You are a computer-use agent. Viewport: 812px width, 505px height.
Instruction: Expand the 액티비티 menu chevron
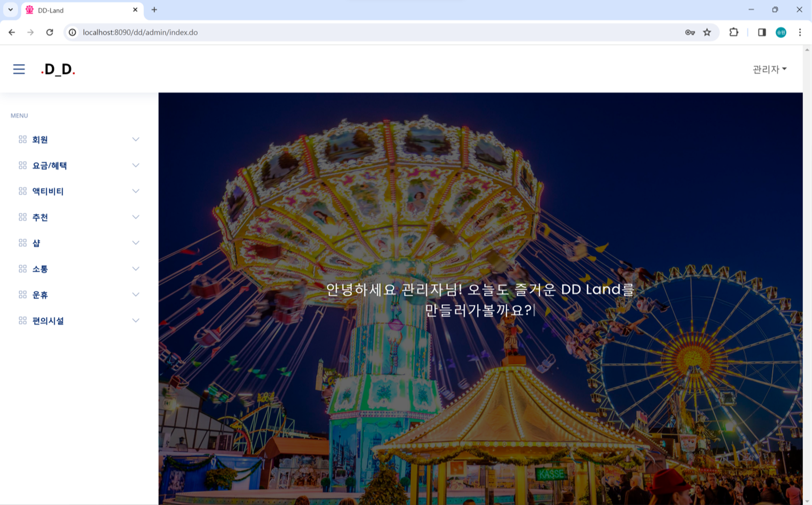pos(136,191)
